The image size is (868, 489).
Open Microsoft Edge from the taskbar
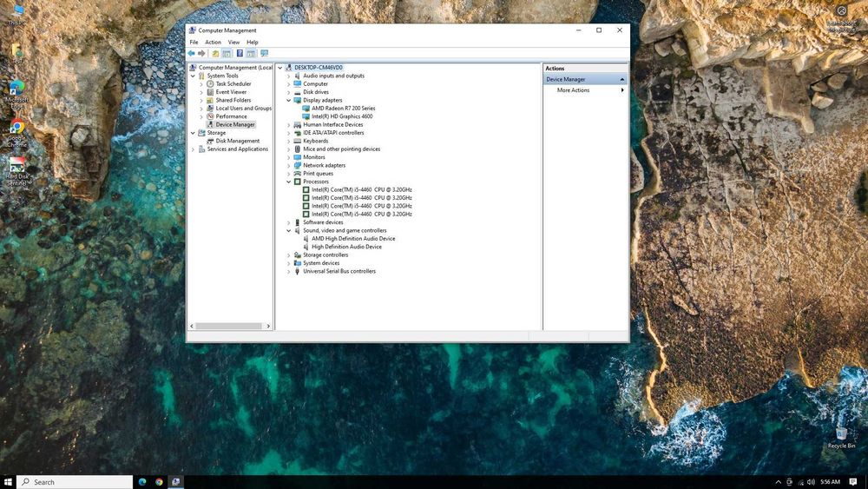coord(142,482)
